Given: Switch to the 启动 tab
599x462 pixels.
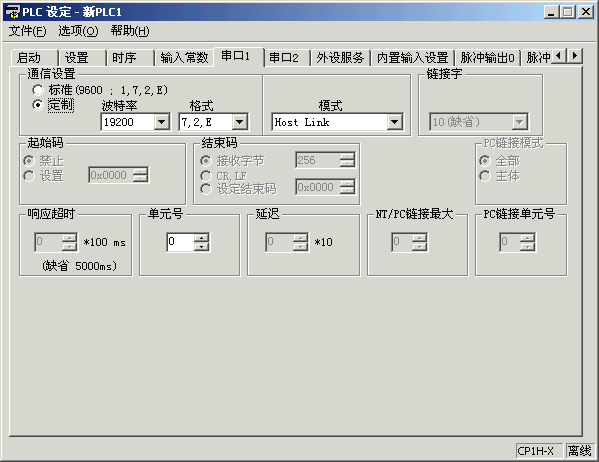Looking at the screenshot, I should pos(34,58).
